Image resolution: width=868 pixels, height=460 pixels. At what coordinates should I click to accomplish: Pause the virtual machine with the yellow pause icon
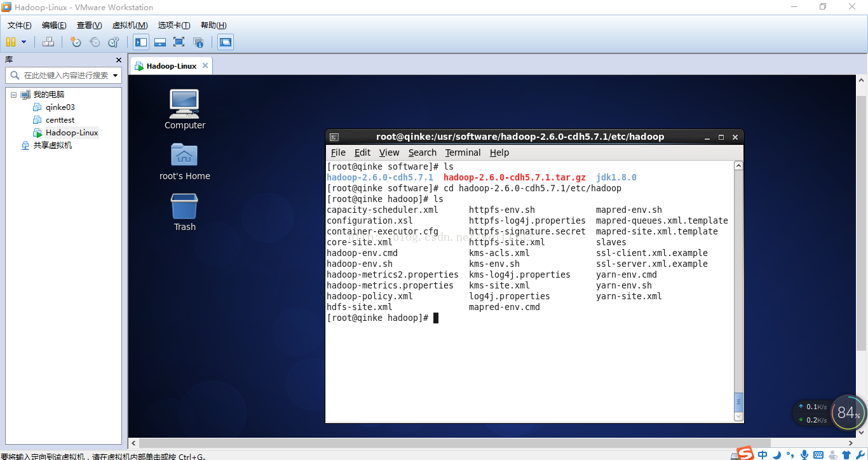11,42
